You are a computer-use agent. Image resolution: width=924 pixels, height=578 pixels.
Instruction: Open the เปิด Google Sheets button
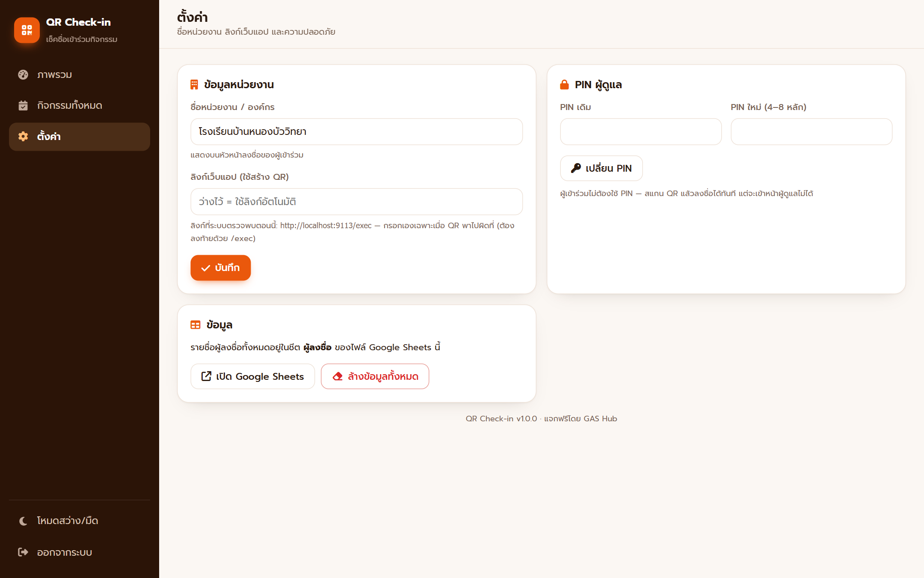[x=253, y=376]
